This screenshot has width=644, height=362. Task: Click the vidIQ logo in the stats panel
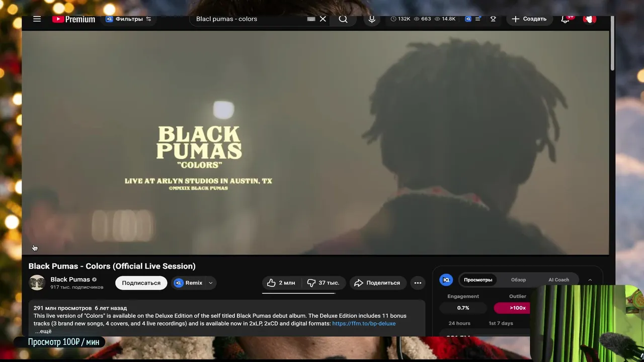(x=446, y=280)
